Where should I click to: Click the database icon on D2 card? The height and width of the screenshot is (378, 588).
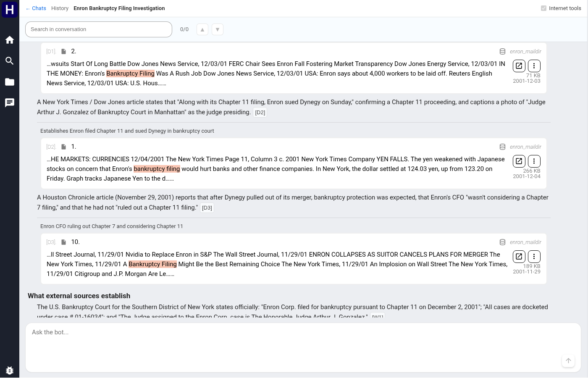(502, 147)
